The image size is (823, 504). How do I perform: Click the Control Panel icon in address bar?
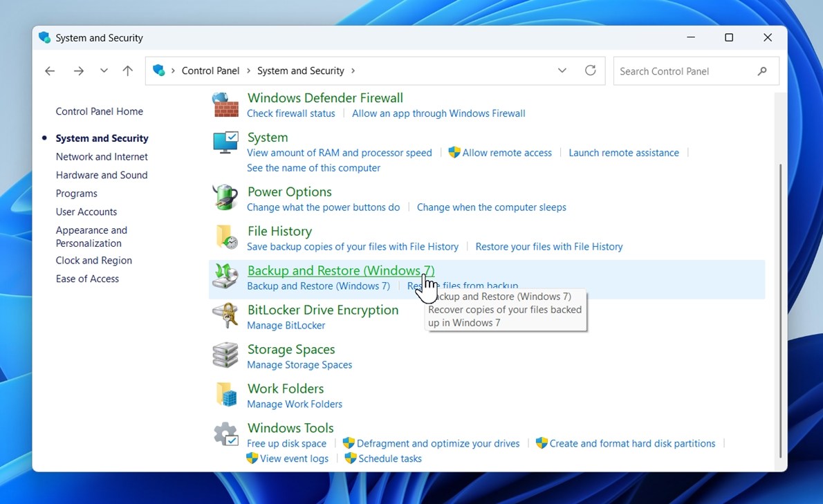159,71
